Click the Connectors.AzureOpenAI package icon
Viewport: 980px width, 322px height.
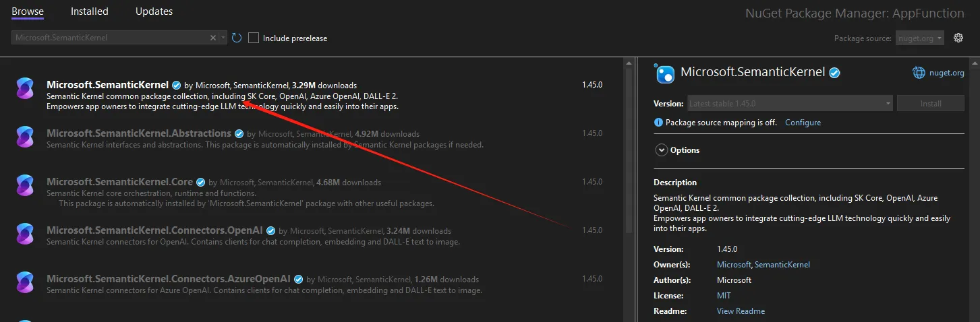click(25, 282)
